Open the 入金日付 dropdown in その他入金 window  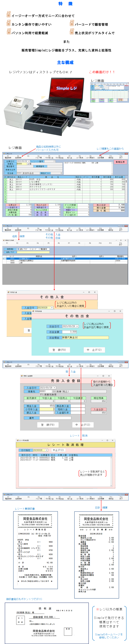pos(52,308)
